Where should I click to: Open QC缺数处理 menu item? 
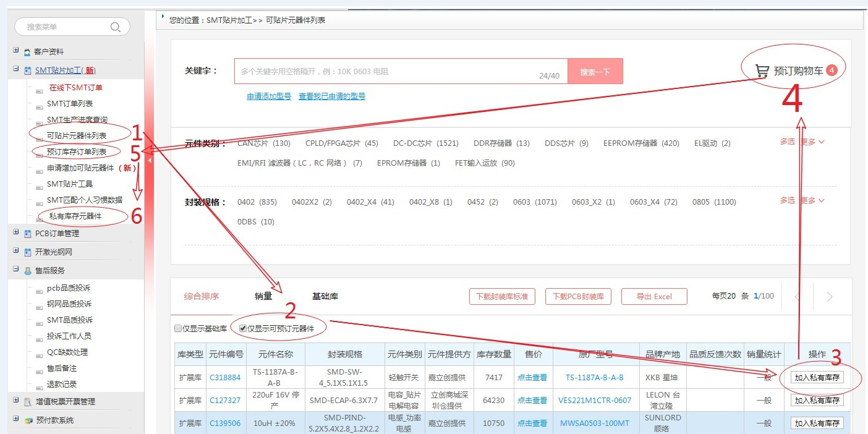67,352
